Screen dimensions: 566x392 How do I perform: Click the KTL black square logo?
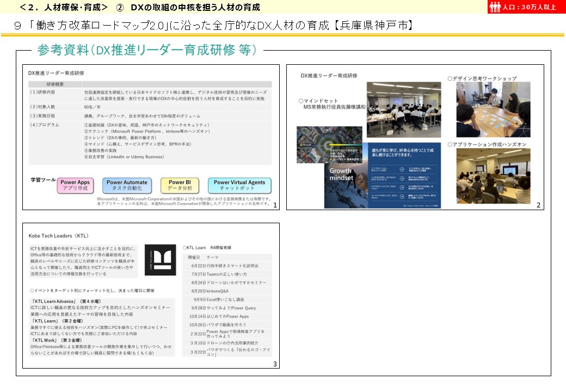point(160,260)
